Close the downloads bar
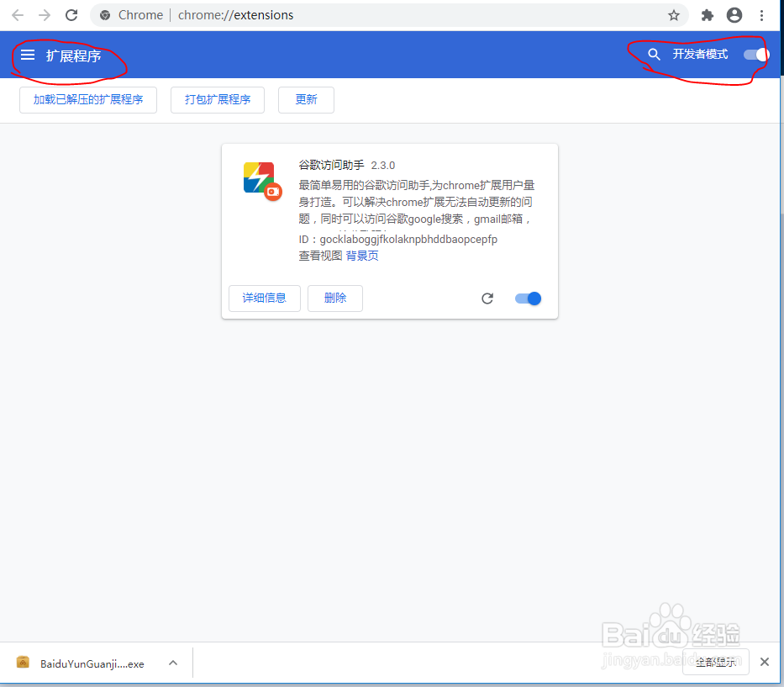The width and height of the screenshot is (784, 687). pos(765,662)
